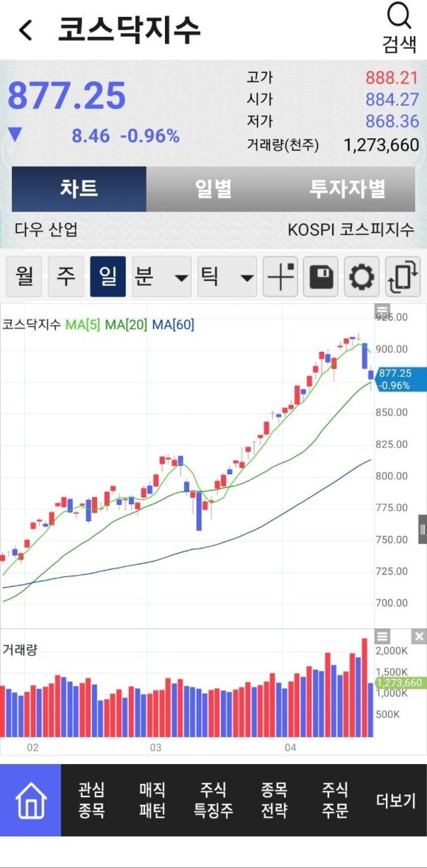Viewport: 427px width, 868px height.
Task: Tap the 거래량 volume panel label
Action: tap(19, 650)
